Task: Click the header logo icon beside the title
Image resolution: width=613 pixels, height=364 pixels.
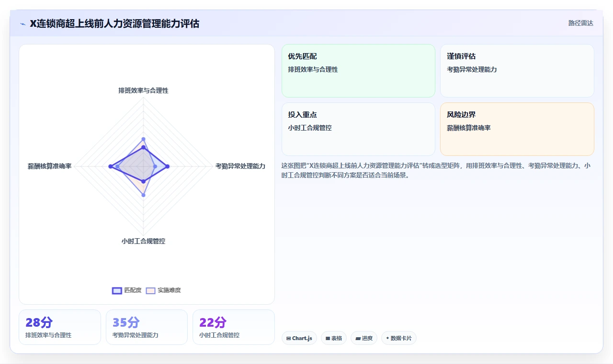Action: [23, 23]
